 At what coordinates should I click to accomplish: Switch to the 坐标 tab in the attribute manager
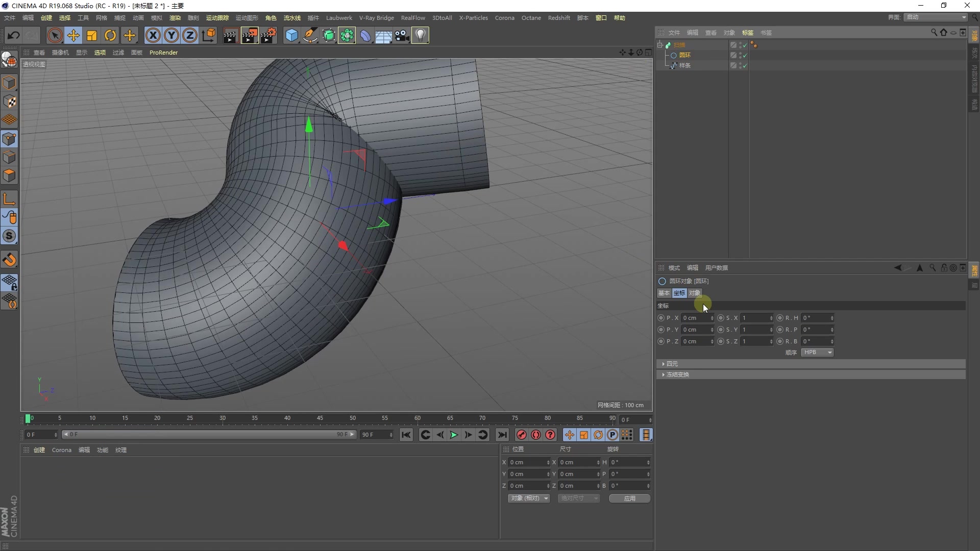click(679, 293)
